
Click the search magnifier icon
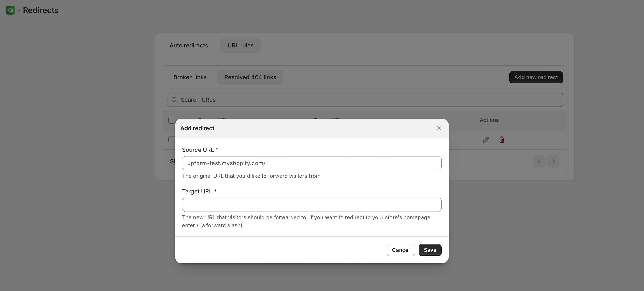(x=174, y=100)
